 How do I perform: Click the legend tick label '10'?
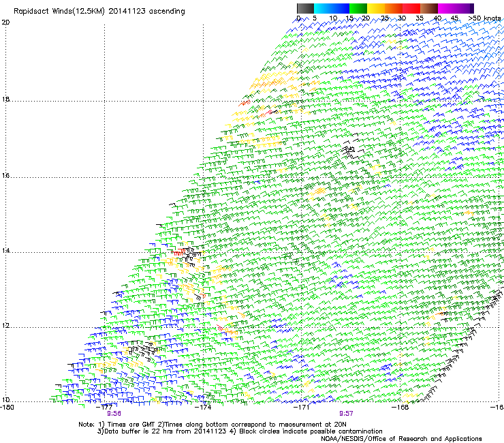[x=333, y=18]
